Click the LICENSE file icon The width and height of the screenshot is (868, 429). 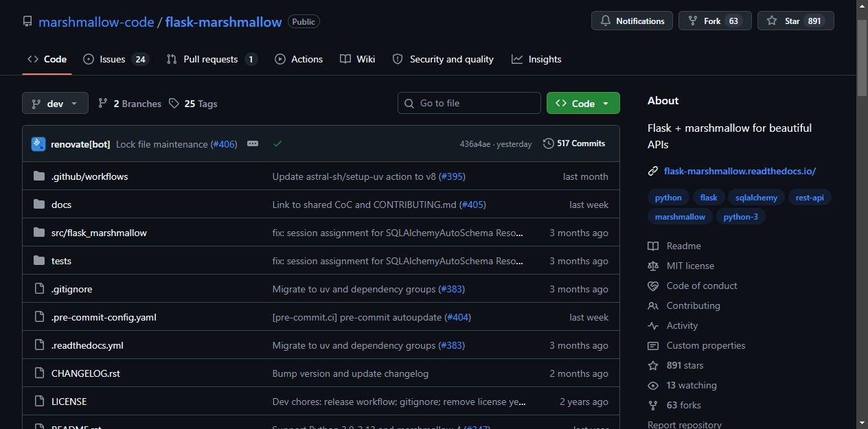(x=38, y=402)
